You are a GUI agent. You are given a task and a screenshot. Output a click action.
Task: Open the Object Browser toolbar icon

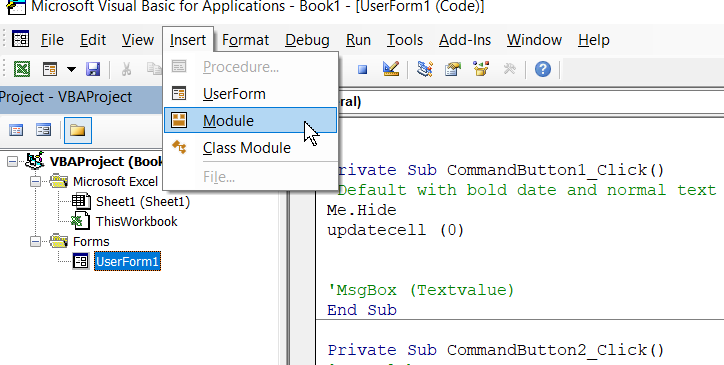481,69
